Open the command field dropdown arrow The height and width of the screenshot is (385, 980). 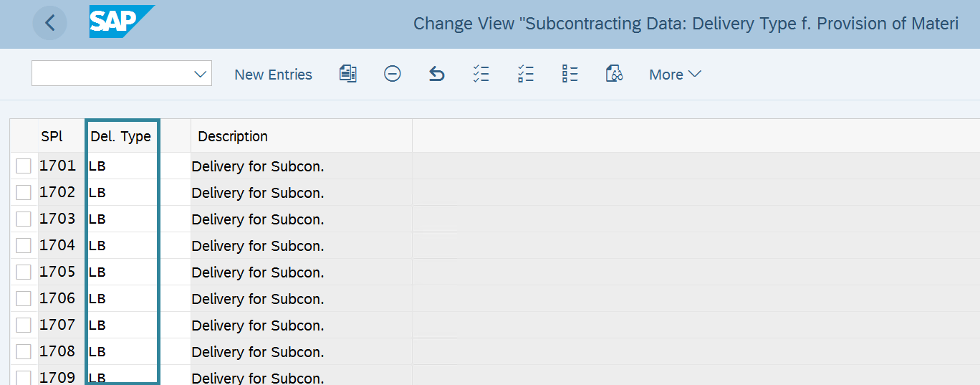coord(200,74)
